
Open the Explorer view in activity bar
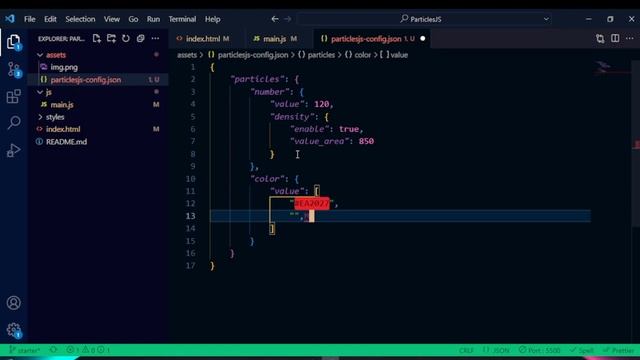coord(13,42)
